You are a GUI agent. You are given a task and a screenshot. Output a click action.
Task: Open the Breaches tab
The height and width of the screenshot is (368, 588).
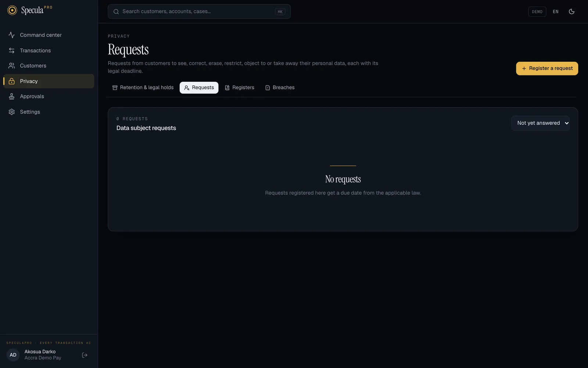point(280,88)
